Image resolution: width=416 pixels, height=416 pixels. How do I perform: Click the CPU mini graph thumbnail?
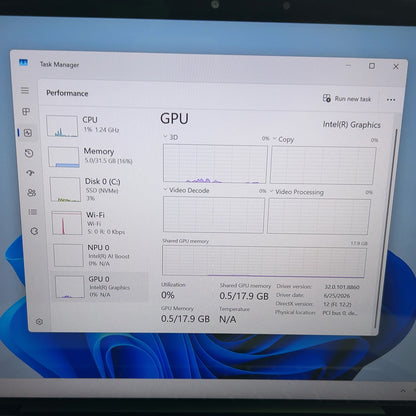(62, 126)
